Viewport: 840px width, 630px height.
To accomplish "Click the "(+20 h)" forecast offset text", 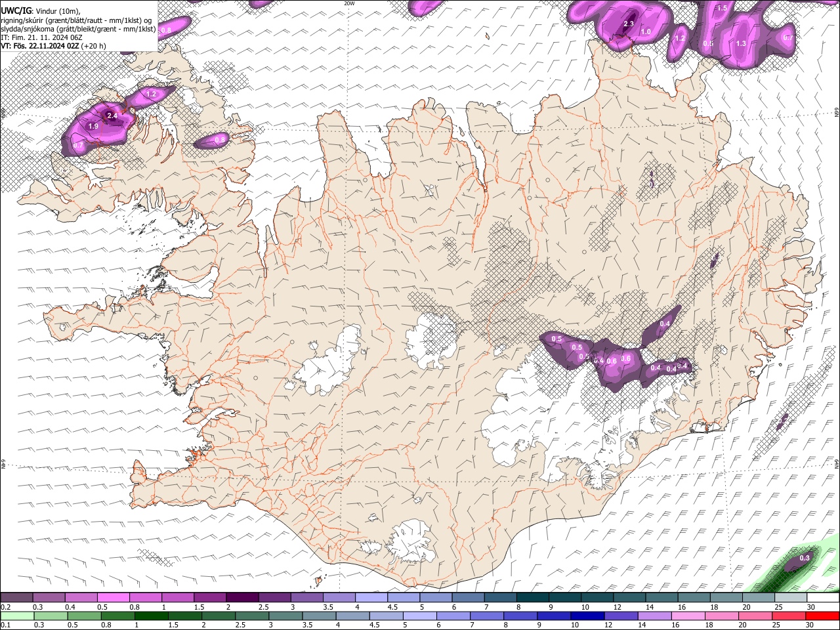I will [94, 46].
